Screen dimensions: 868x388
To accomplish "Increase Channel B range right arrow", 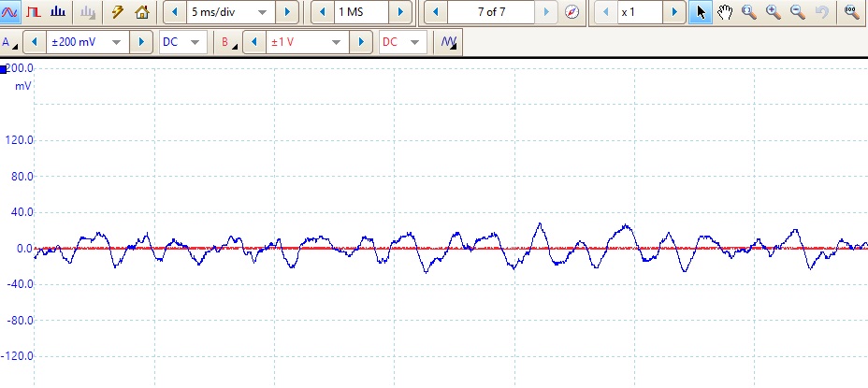I will pyautogui.click(x=361, y=42).
